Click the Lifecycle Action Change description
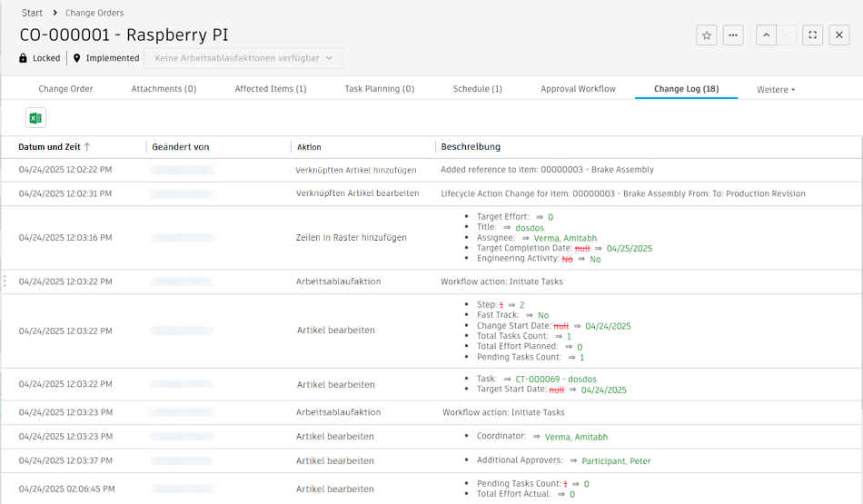This screenshot has height=504, width=863. [x=623, y=193]
